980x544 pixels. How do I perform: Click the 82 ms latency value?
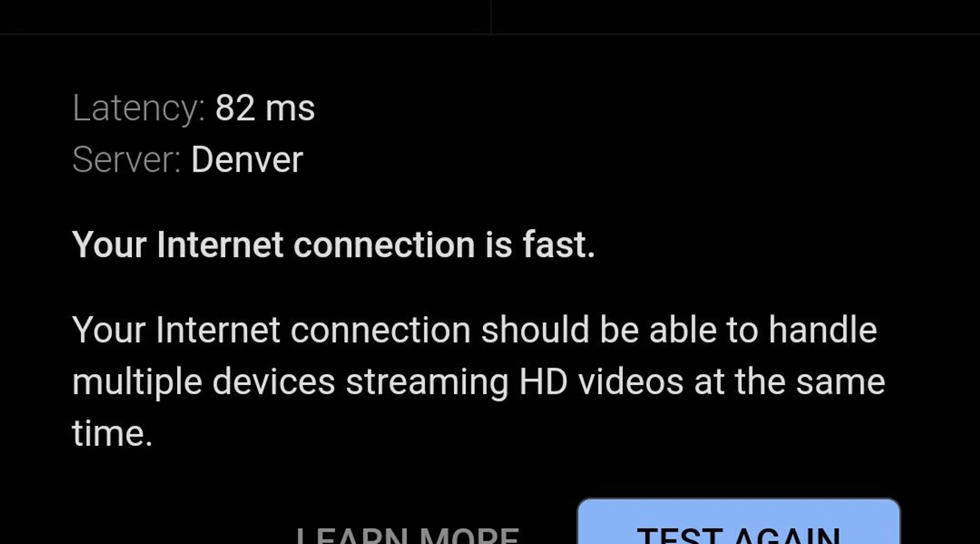click(x=265, y=108)
